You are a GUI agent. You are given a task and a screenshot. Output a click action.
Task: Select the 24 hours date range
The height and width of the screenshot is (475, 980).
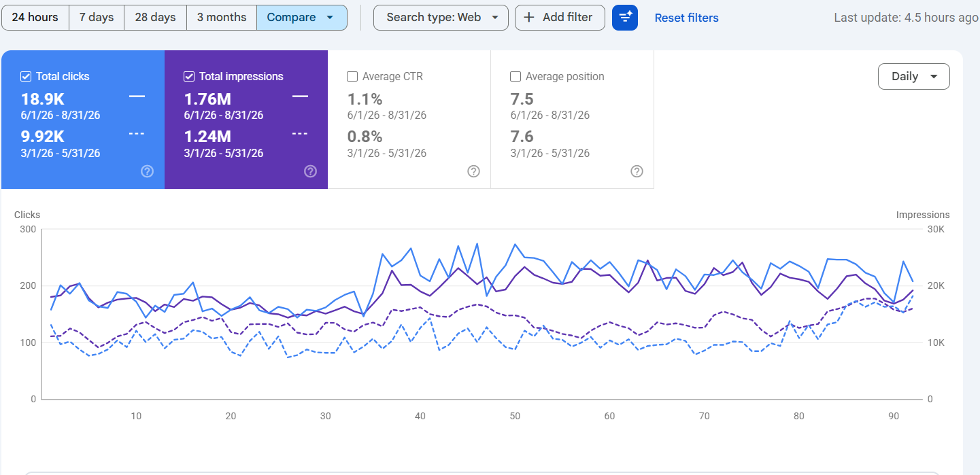tap(35, 18)
